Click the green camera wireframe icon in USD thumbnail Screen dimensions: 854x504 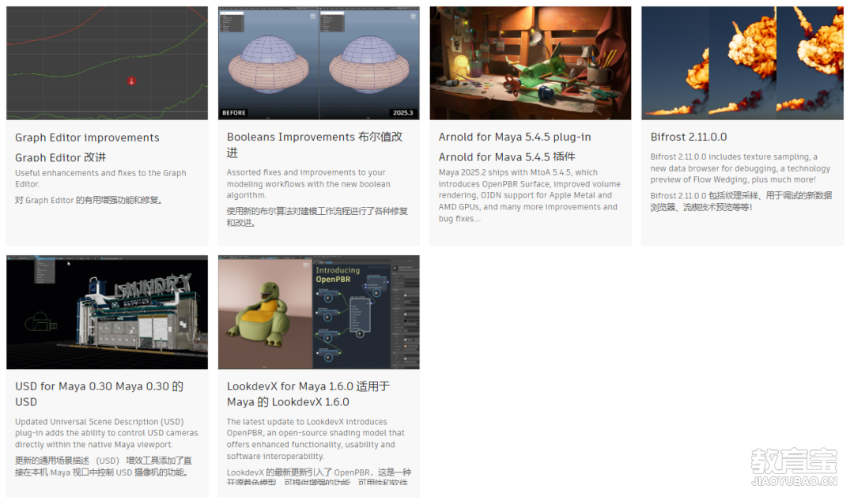tap(40, 322)
